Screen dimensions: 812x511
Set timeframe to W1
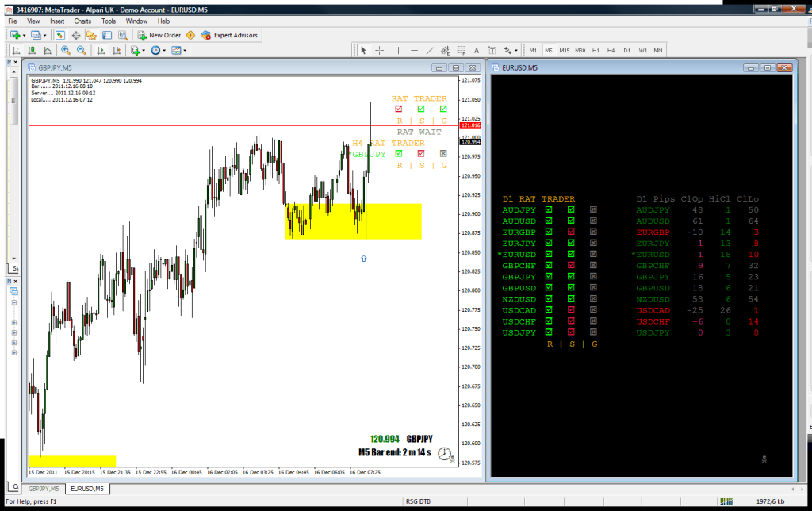click(x=642, y=50)
